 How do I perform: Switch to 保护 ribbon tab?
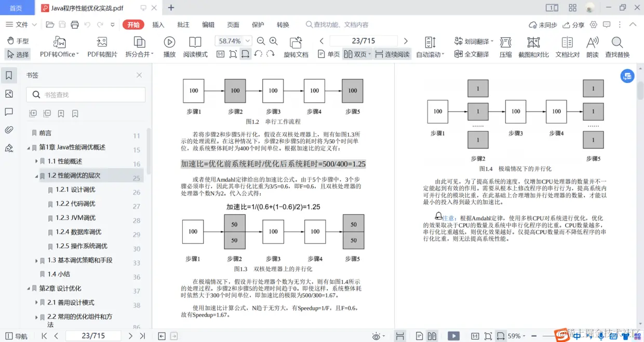pos(258,25)
